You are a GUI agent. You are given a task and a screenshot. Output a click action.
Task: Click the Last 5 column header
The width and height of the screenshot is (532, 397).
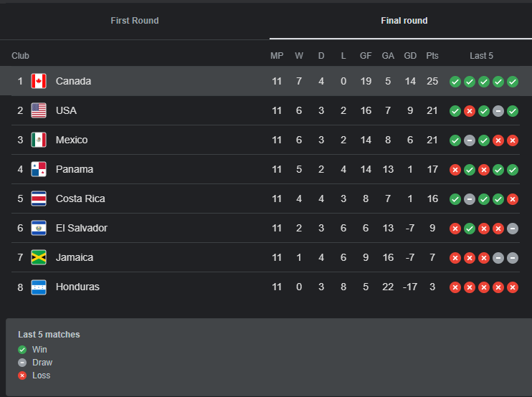pyautogui.click(x=481, y=56)
